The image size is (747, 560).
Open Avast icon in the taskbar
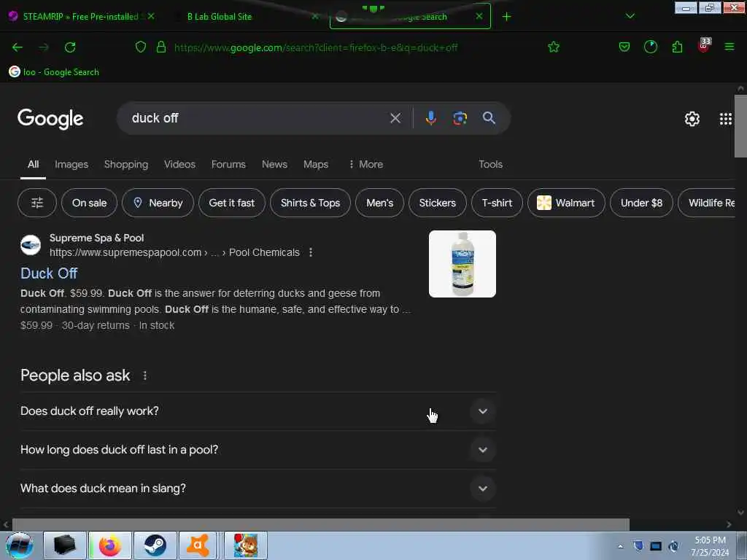(x=198, y=545)
